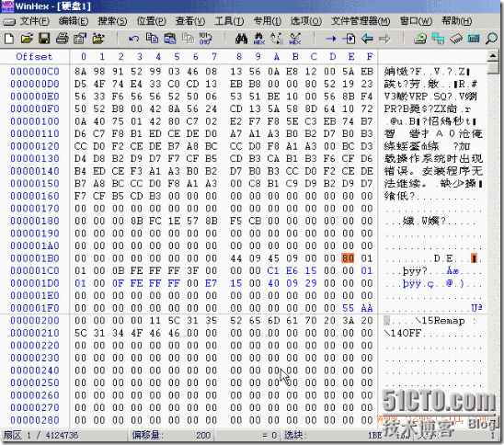Open the Properties icon next to Print
This screenshot has width=504, height=445.
[x=80, y=39]
